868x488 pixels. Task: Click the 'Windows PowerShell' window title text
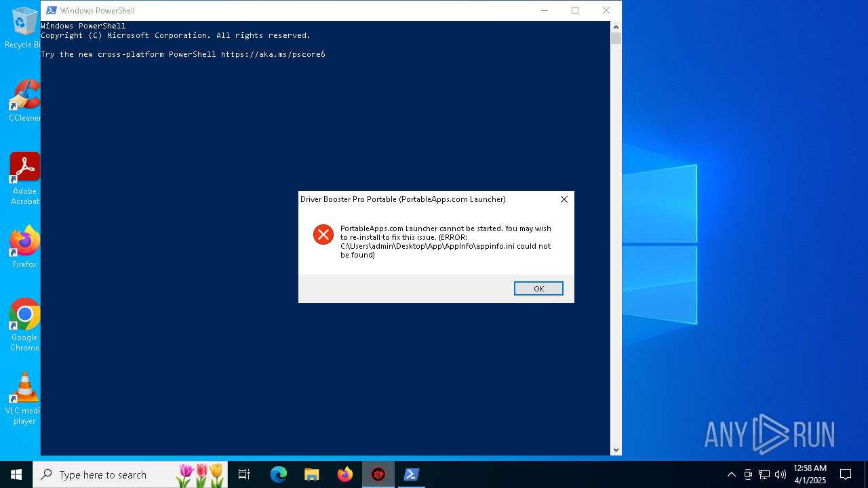pyautogui.click(x=98, y=11)
